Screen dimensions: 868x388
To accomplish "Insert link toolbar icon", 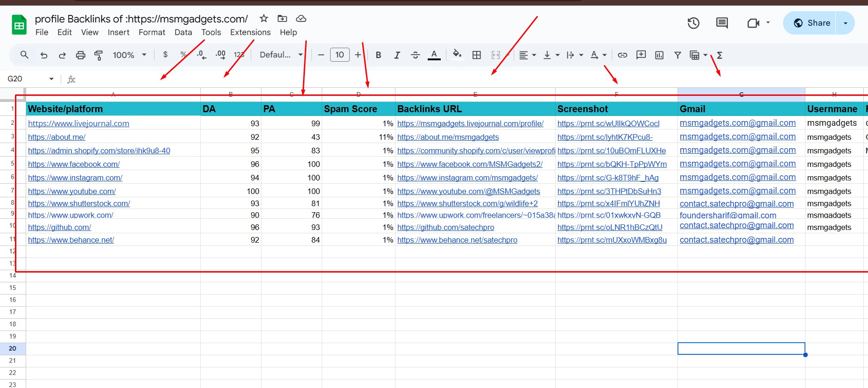I will pyautogui.click(x=622, y=55).
